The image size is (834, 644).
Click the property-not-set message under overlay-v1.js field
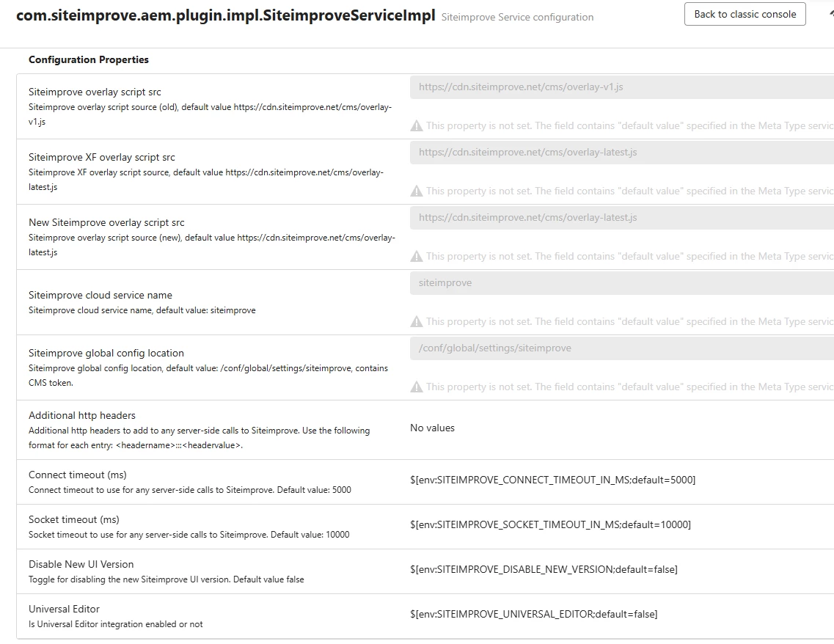tap(630, 126)
